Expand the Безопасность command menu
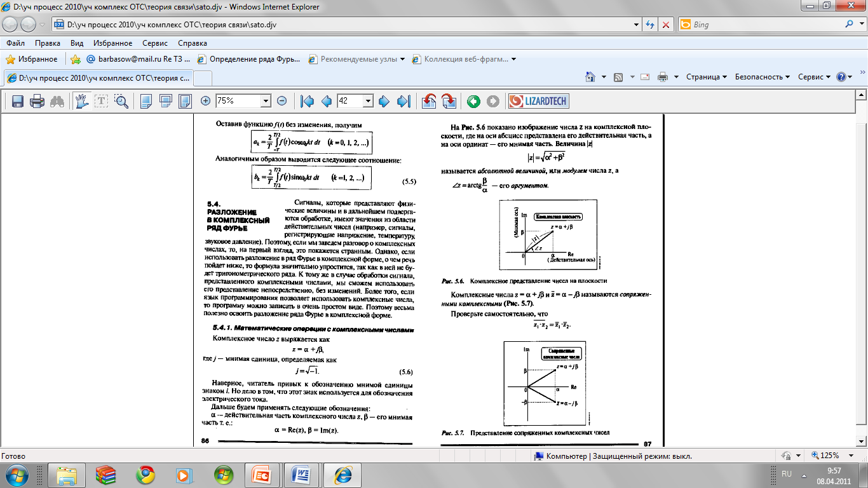The width and height of the screenshot is (868, 488). pos(763,77)
